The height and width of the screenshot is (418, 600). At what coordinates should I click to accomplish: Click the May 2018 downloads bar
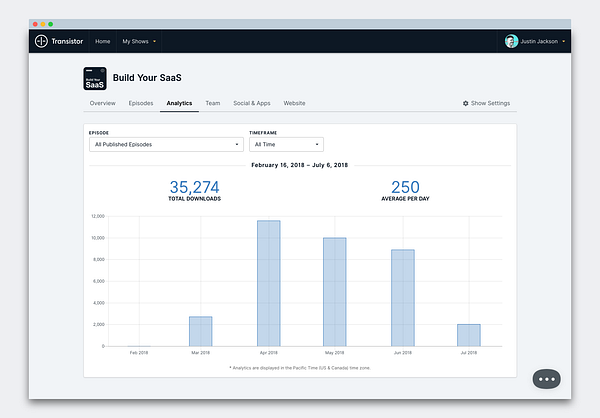[334, 292]
